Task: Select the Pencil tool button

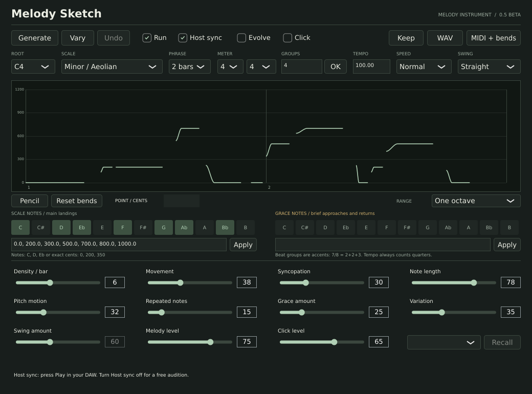Action: click(x=30, y=201)
